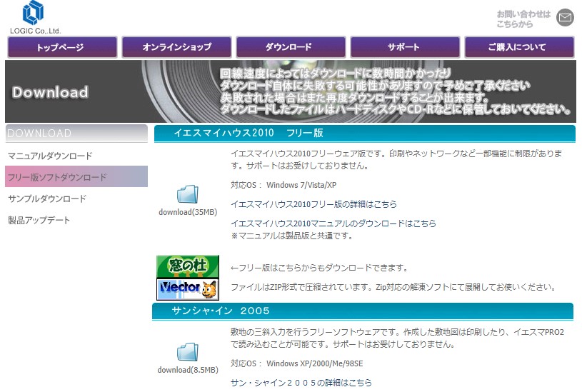This screenshot has height=392, width=582.
Task: Open 製品アップデート from the sidebar
Action: [39, 220]
